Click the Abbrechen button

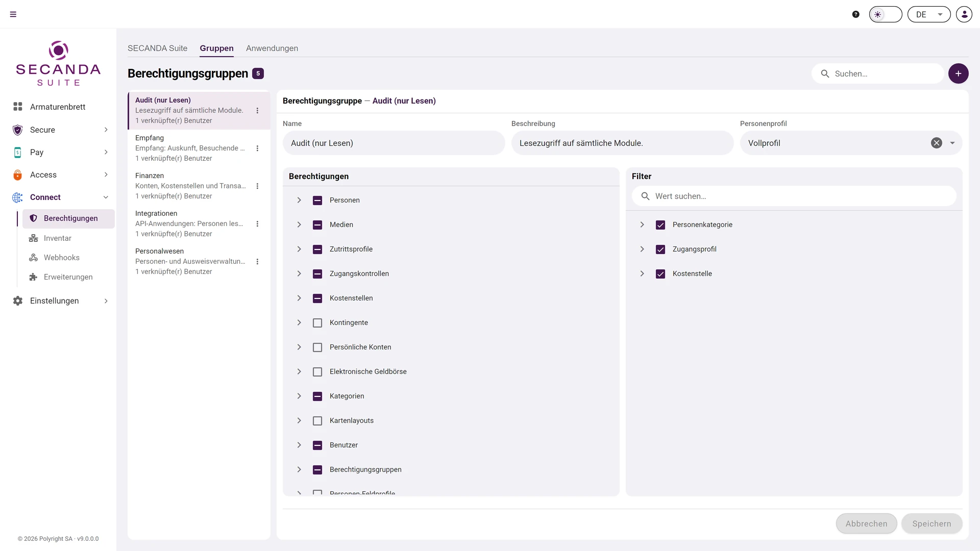click(866, 523)
